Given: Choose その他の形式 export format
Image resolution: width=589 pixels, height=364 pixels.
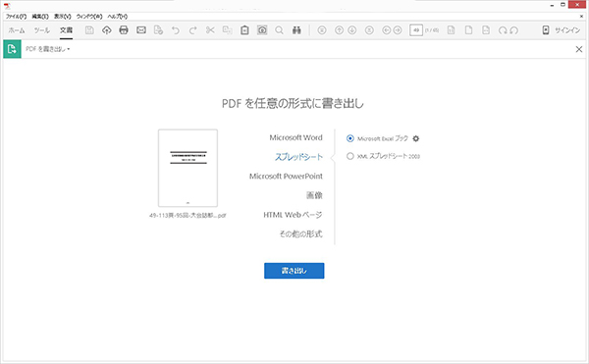Looking at the screenshot, I should [x=300, y=234].
